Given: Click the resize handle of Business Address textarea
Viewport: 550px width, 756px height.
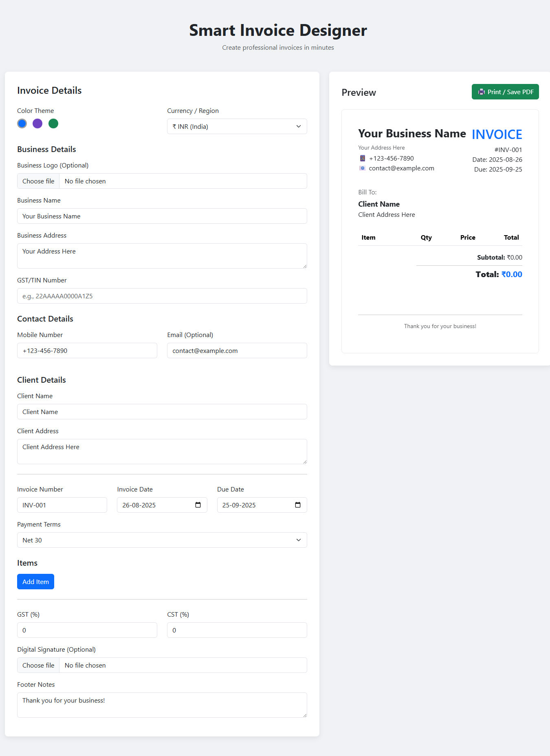Looking at the screenshot, I should pyautogui.click(x=304, y=266).
